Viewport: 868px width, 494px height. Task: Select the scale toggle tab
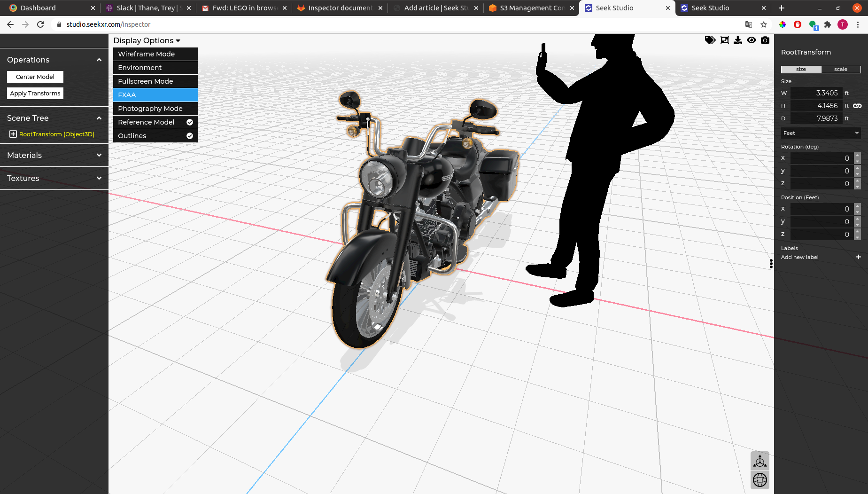coord(841,69)
